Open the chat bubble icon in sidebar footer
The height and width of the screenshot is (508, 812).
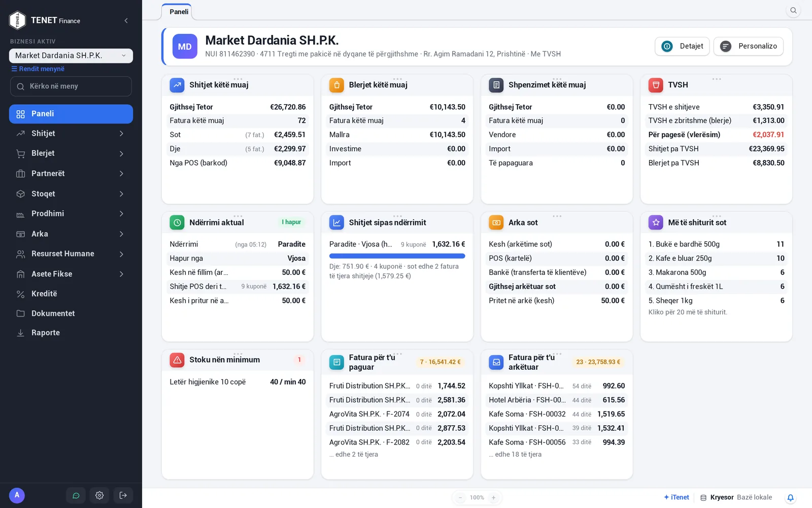pos(76,495)
